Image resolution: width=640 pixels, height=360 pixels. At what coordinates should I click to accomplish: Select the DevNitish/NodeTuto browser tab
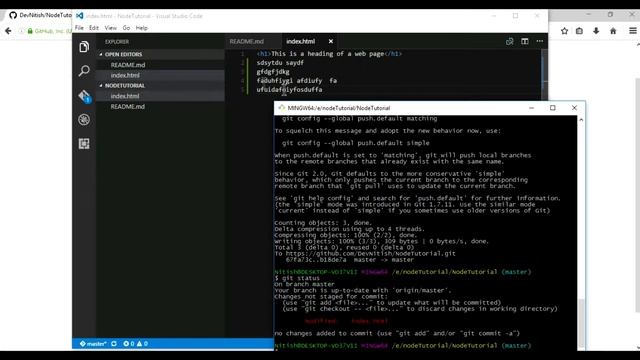click(40, 15)
